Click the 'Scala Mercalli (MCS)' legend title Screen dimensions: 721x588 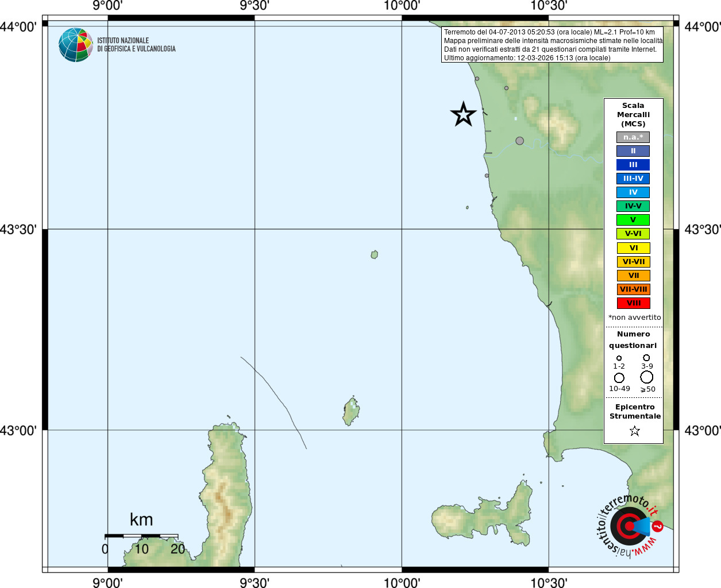pos(633,115)
